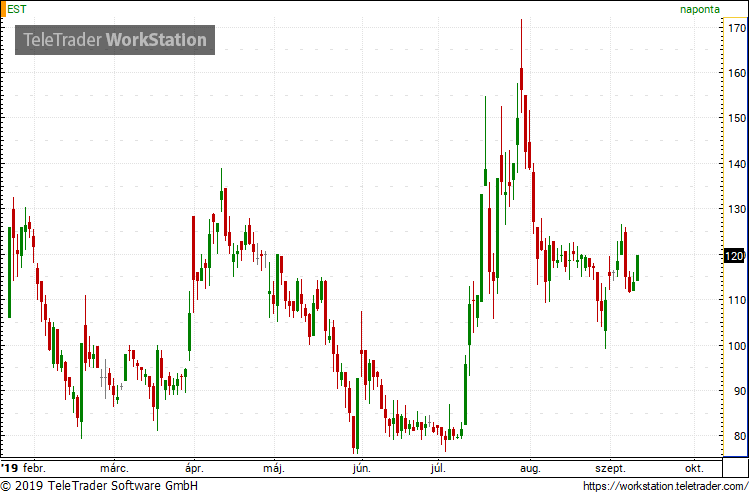Click the '19 febr. date label
The height and width of the screenshot is (494, 749).
[24, 468]
